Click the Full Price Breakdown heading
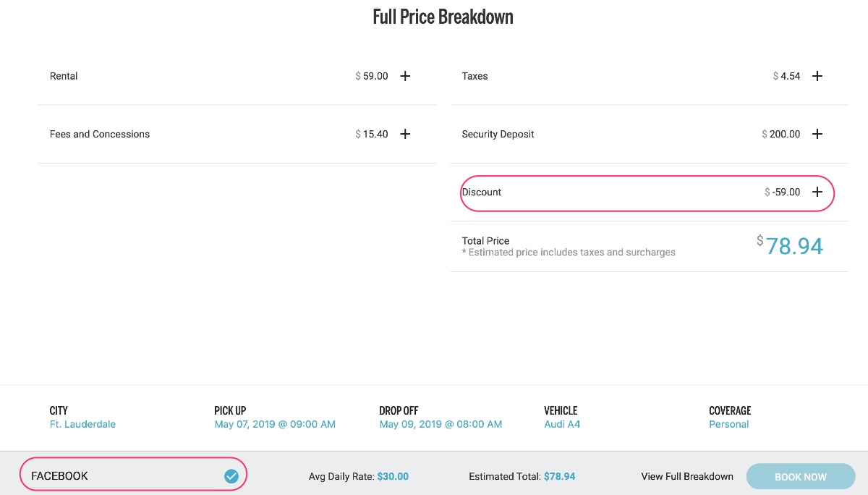This screenshot has height=495, width=868. [x=443, y=17]
